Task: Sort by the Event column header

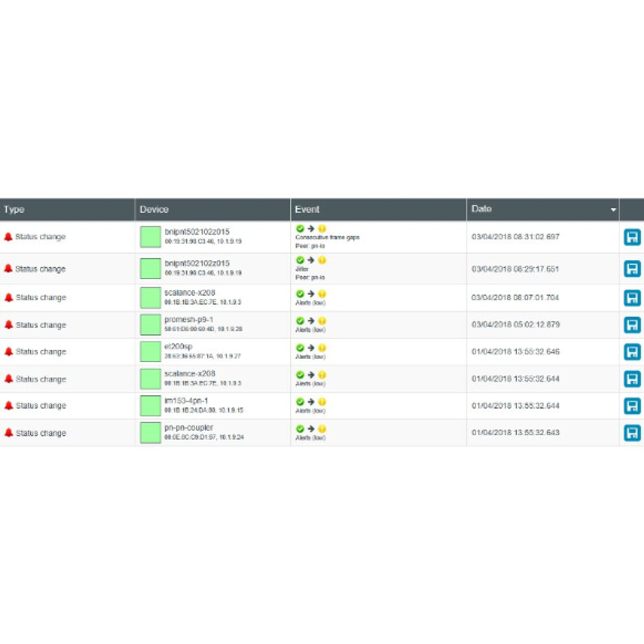Action: (307, 209)
